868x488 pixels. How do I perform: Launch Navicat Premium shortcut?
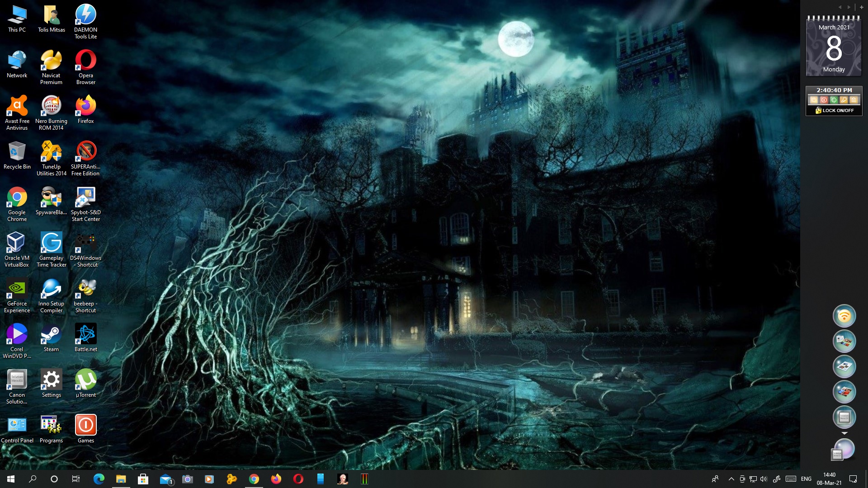pyautogui.click(x=52, y=67)
